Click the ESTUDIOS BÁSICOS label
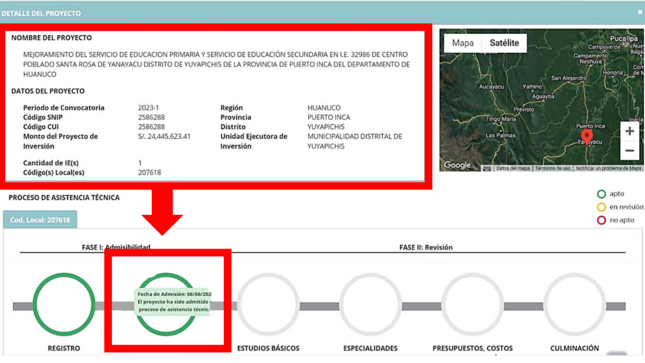645x363 pixels. pos(268,348)
